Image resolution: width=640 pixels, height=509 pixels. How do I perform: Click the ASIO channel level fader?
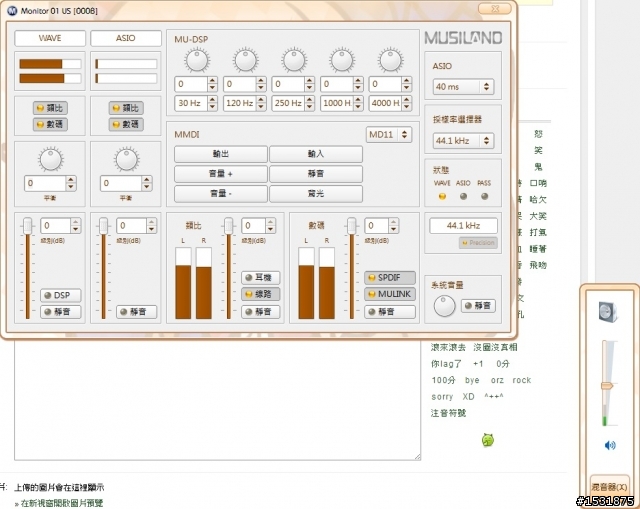point(103,226)
